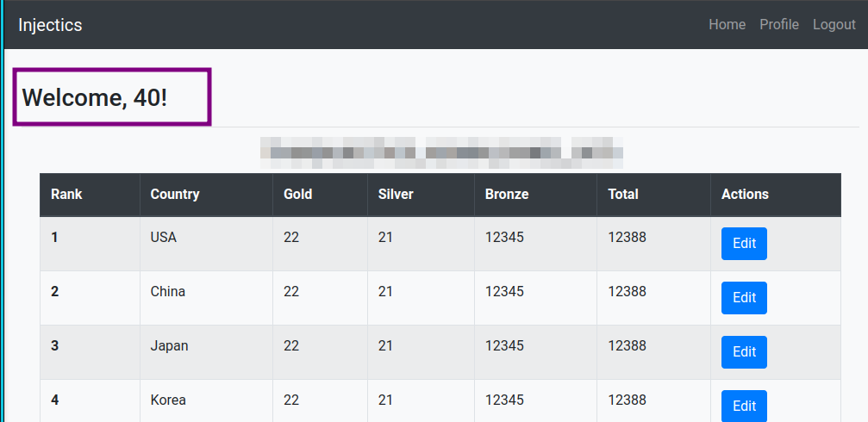
Task: Select the Gold column header
Action: [x=297, y=195]
